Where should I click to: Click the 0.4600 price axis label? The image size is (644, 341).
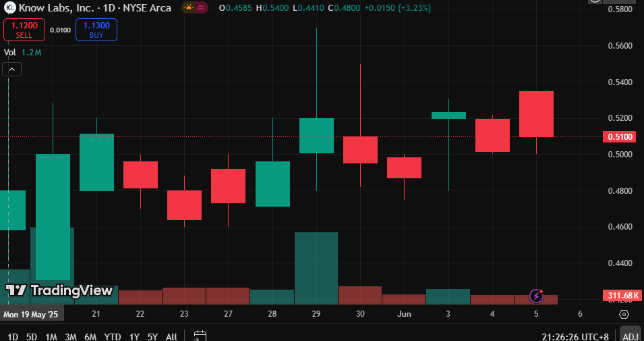click(x=620, y=227)
